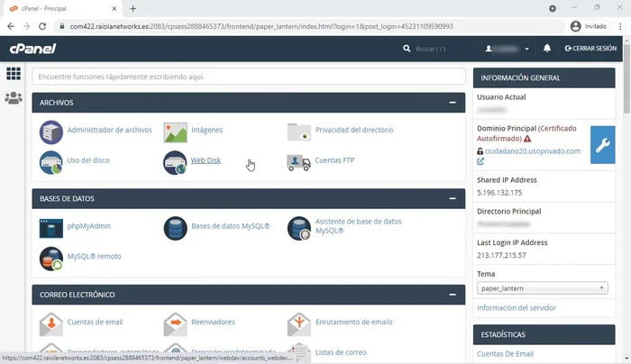Image resolution: width=631 pixels, height=364 pixels.
Task: Open ciudadano20.usoprivado.com domain link
Action: [x=533, y=151]
